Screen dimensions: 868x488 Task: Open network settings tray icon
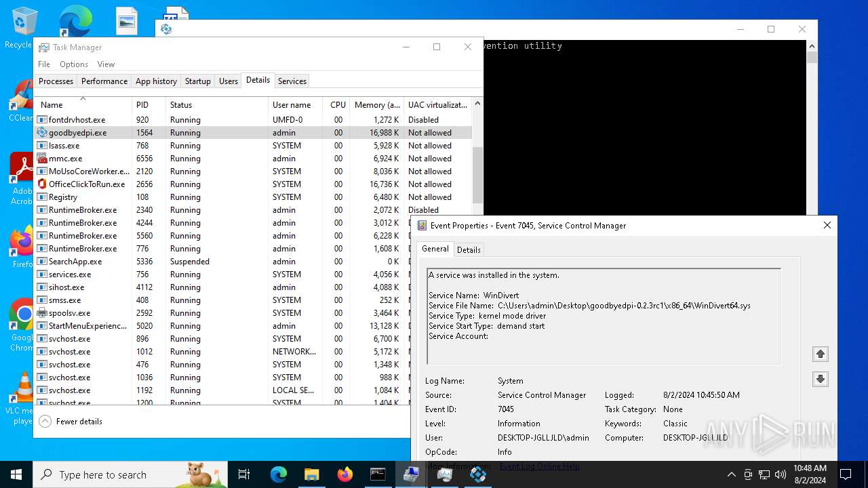764,474
